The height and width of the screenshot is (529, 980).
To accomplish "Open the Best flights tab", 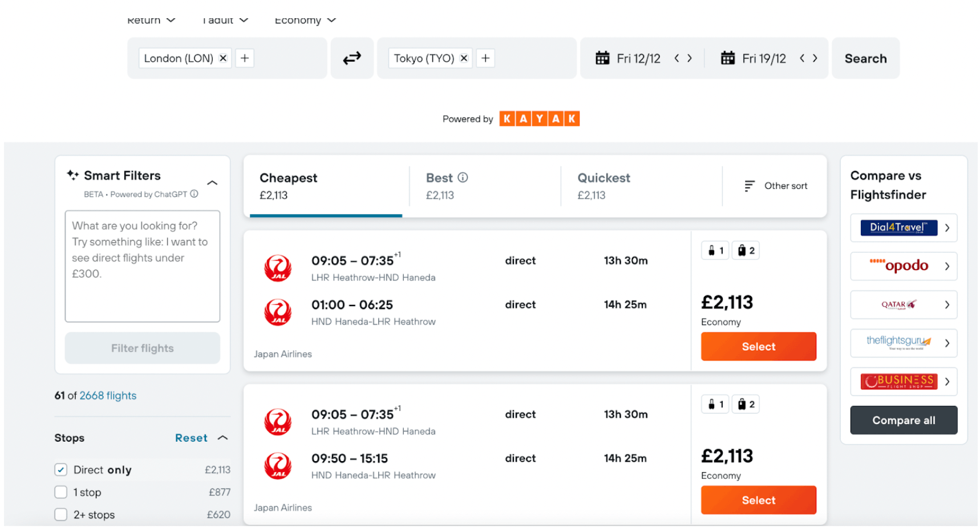I will tap(439, 185).
